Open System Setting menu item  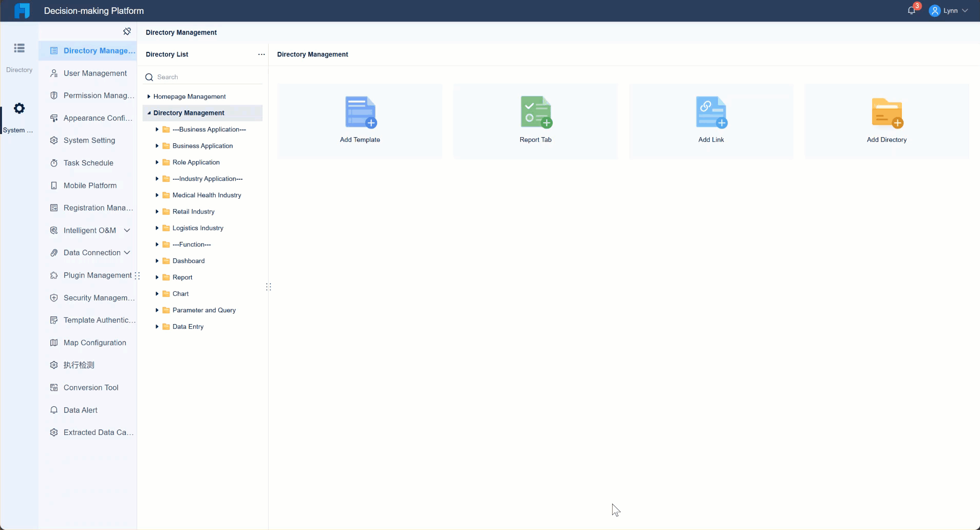(88, 141)
